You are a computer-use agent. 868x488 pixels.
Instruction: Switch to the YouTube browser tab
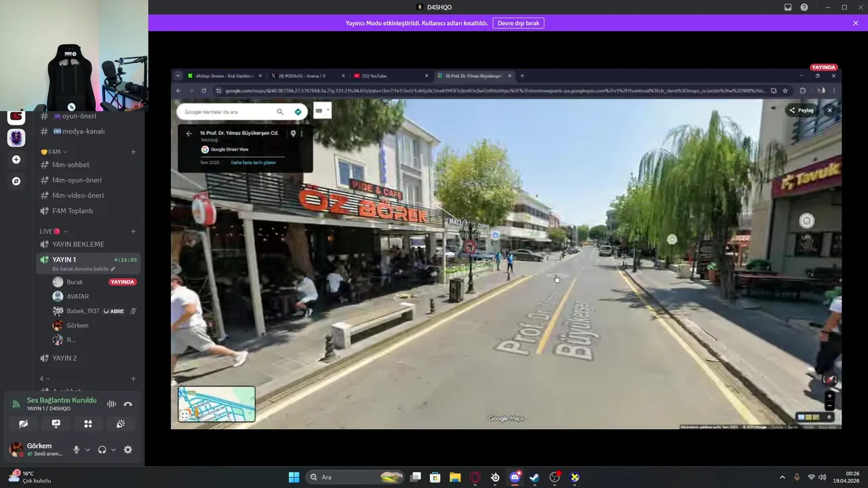point(390,76)
